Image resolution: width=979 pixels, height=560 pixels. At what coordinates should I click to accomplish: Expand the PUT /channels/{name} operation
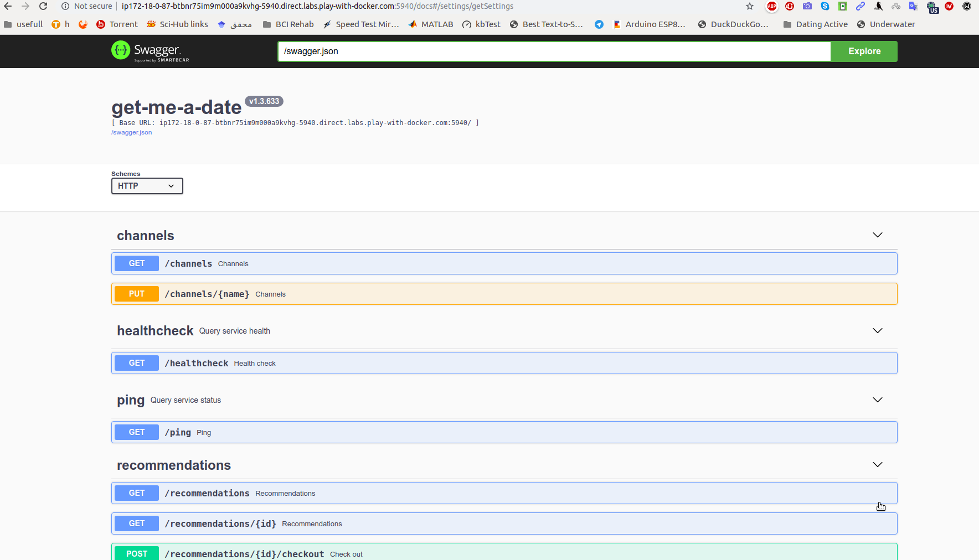point(504,294)
